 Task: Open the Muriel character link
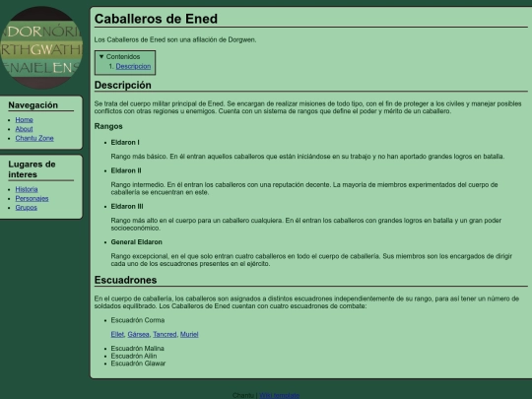point(189,334)
